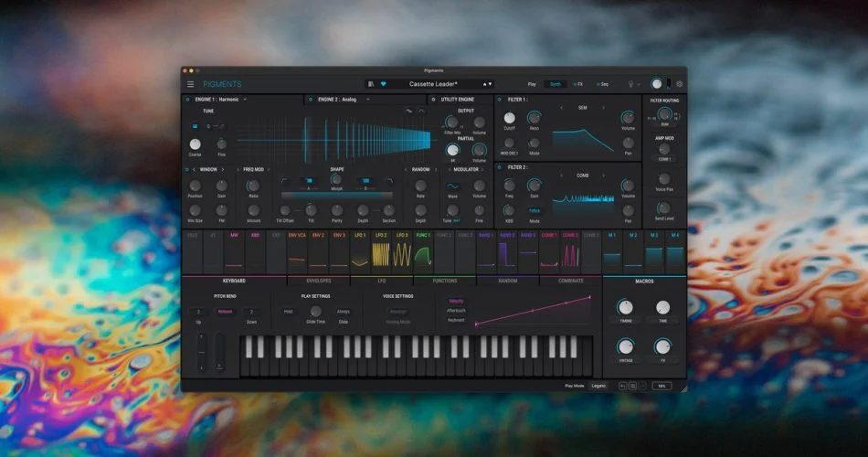Toggle Engine 2 power button
868x457 pixels.
311,100
